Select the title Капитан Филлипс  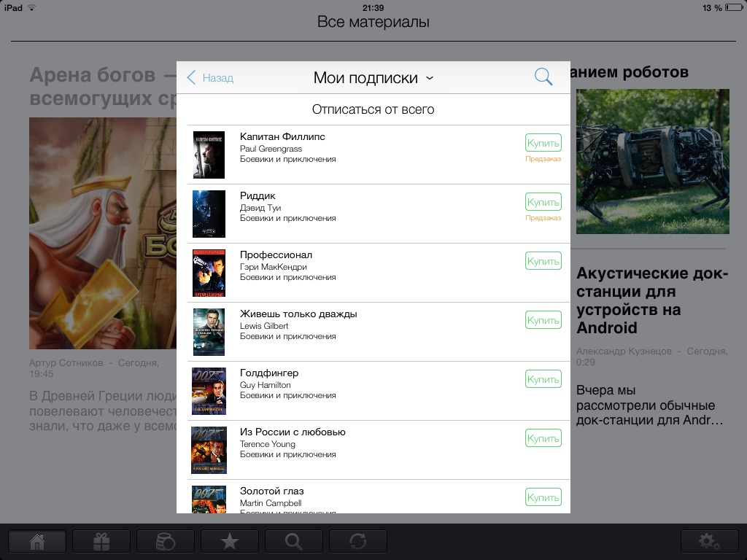point(282,136)
